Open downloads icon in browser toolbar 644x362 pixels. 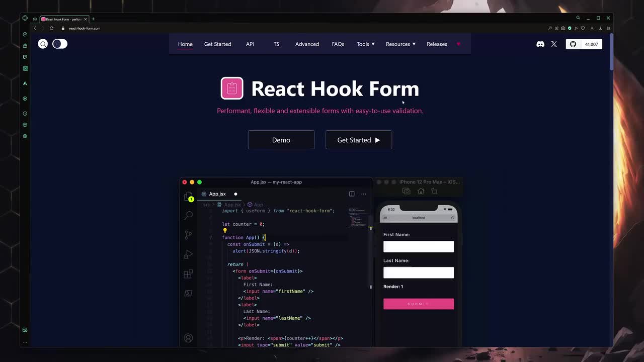tap(600, 28)
